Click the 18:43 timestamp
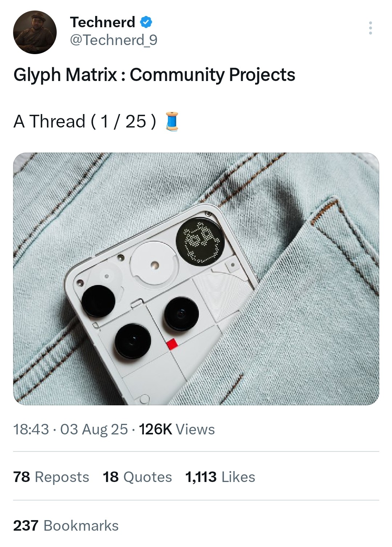This screenshot has width=392, height=547. pos(31,429)
